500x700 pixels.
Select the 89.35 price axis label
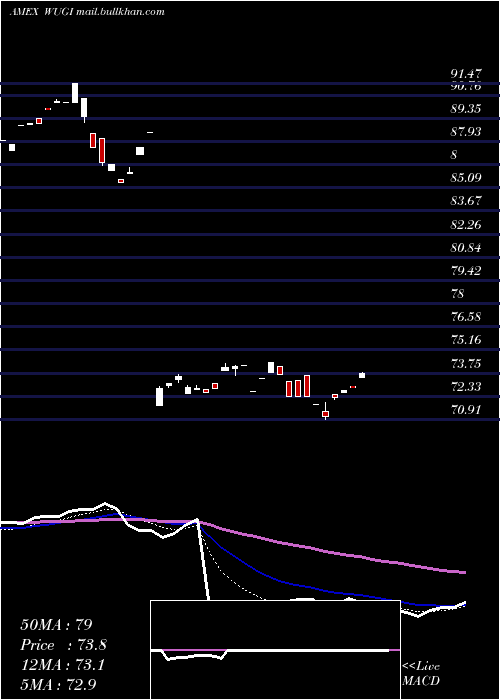(x=466, y=109)
